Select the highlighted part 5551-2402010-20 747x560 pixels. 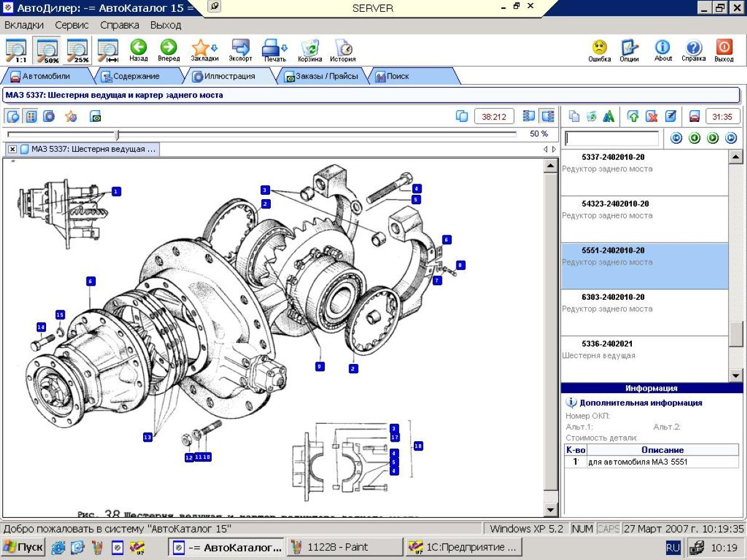[x=644, y=266]
